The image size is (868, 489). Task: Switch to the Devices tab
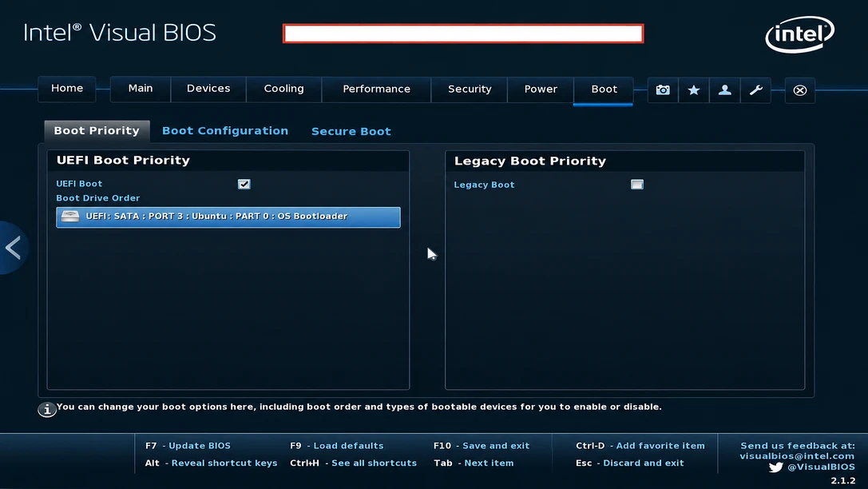(x=208, y=89)
